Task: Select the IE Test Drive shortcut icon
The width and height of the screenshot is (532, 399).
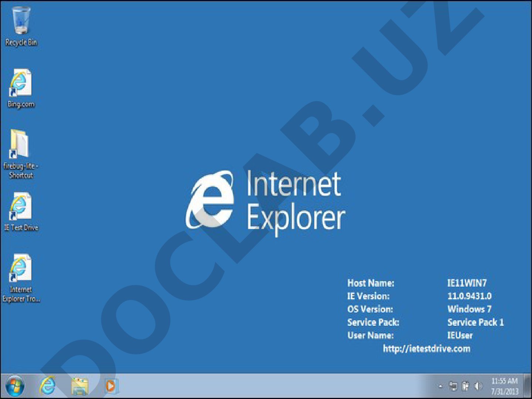Action: click(x=21, y=206)
